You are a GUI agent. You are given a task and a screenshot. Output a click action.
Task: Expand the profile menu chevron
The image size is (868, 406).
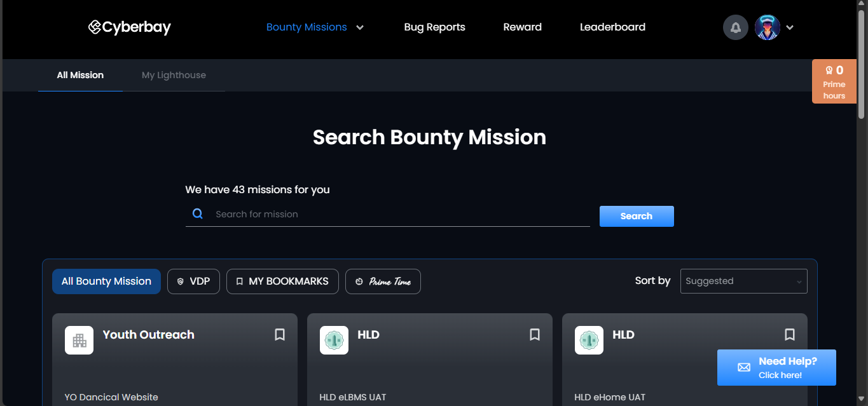(x=790, y=27)
